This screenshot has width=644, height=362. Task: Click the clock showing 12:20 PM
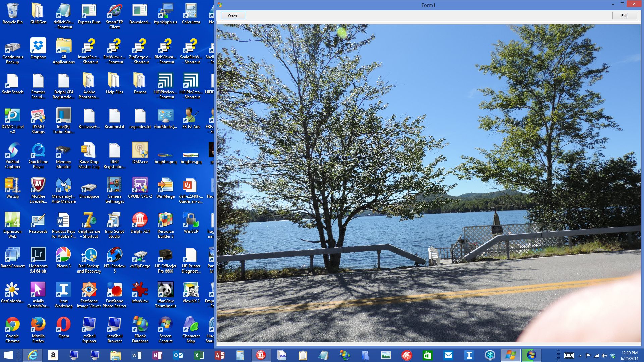629,355
